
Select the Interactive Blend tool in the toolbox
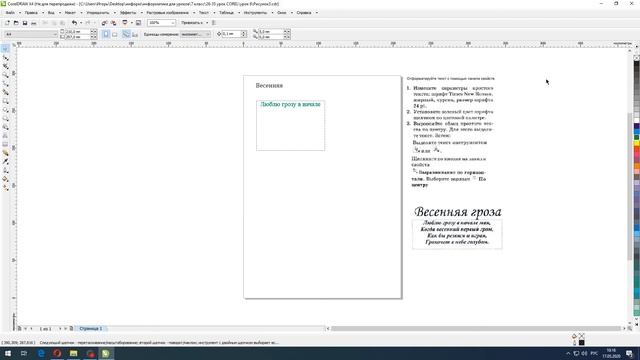pos(5,153)
